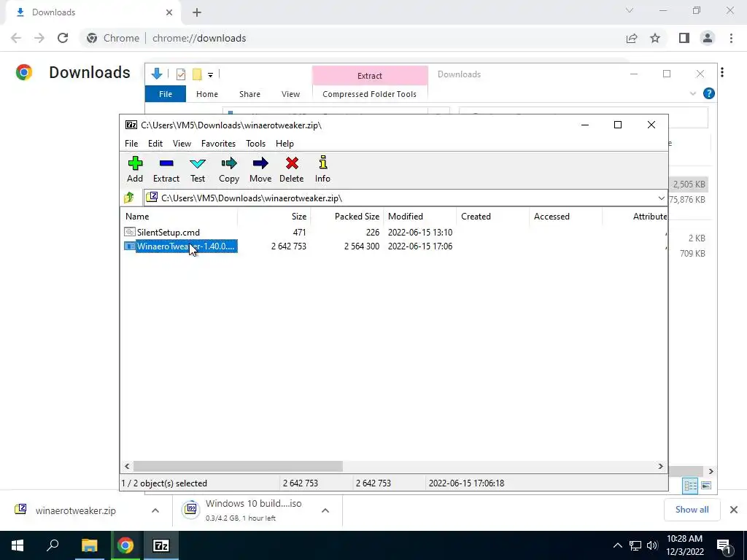
Task: Reload the Chrome page
Action: pyautogui.click(x=63, y=38)
